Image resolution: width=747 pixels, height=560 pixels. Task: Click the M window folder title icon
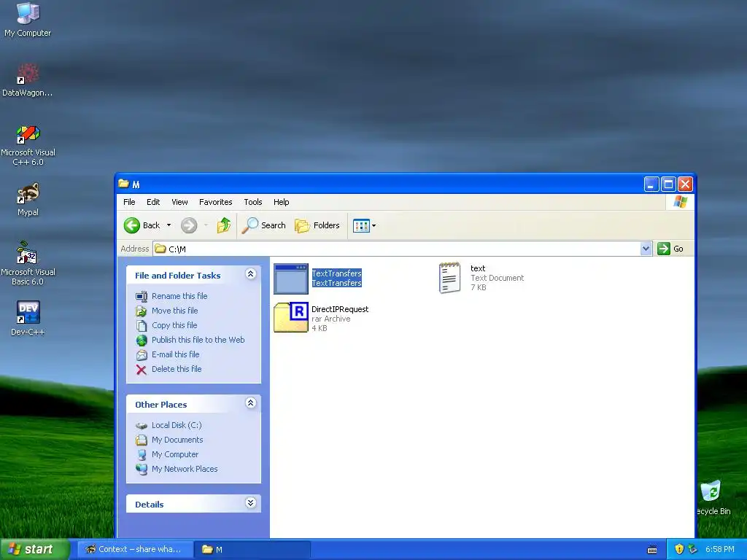point(124,183)
